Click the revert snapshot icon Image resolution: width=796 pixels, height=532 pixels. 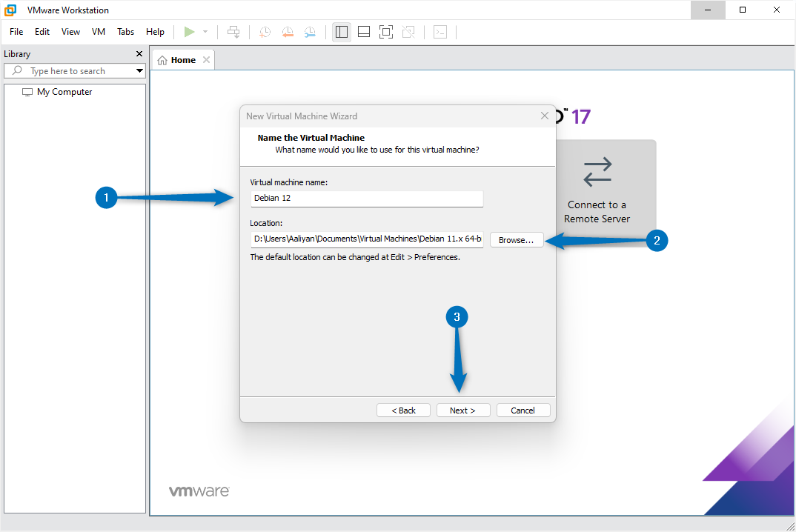click(x=288, y=32)
